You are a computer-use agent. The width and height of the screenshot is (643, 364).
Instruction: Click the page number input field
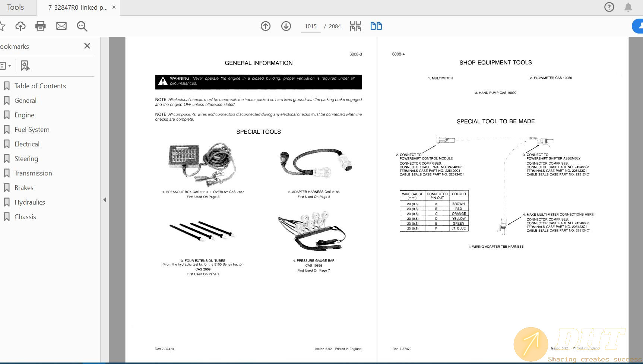coord(311,26)
